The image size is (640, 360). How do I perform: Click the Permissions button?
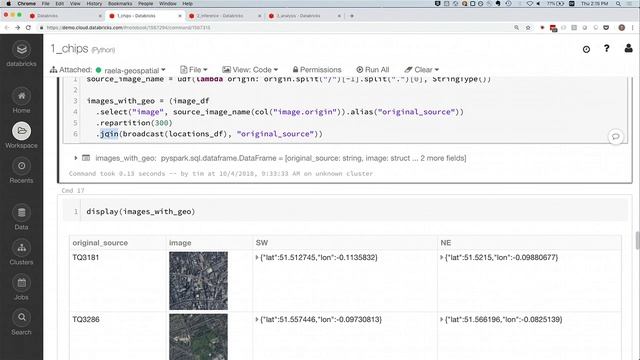point(317,70)
